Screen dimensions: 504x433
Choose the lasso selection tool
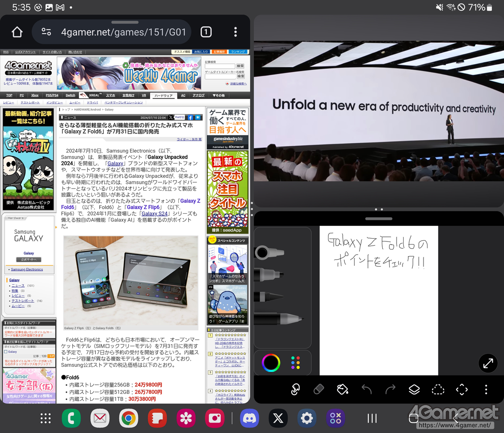point(438,389)
